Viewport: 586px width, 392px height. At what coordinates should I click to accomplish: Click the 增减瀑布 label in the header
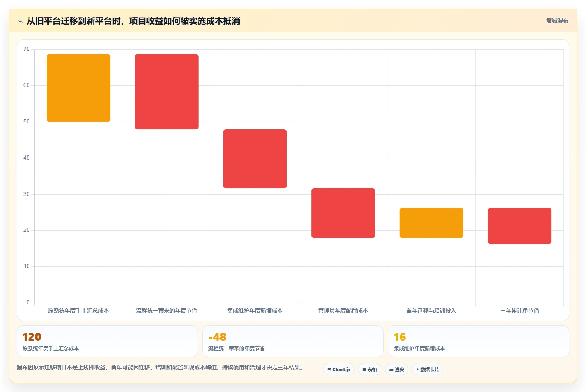coord(557,20)
